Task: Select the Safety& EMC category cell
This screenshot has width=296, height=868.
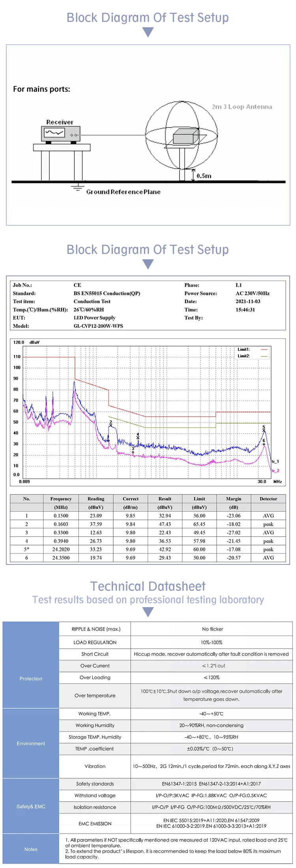Action: click(x=31, y=806)
